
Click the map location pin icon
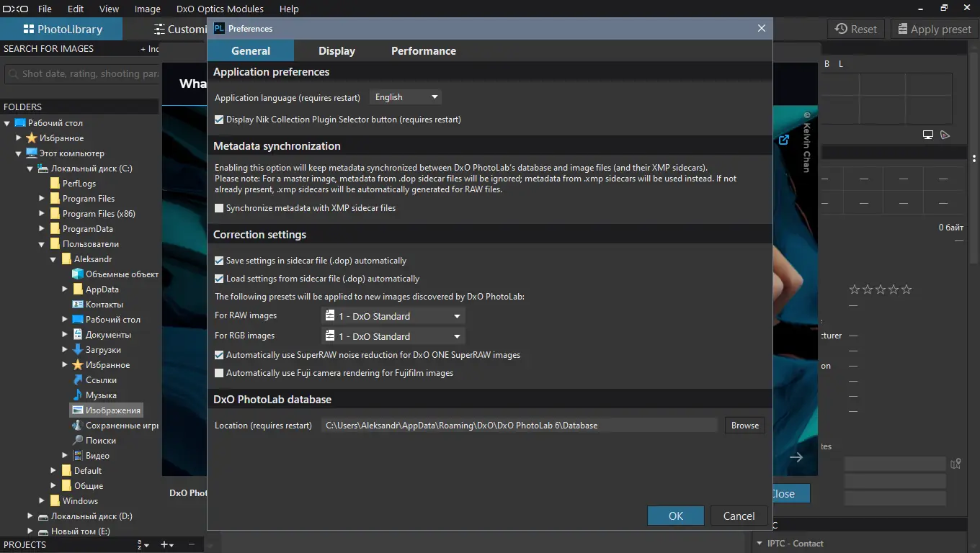click(956, 464)
